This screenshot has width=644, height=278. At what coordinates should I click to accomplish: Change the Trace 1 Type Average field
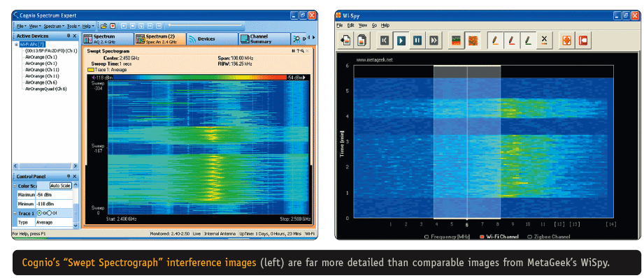55,222
